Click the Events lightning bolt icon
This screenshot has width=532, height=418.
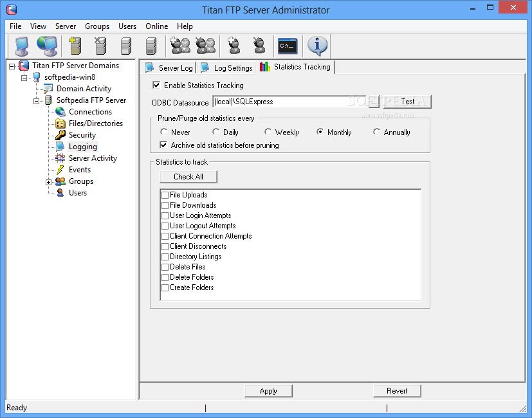tap(60, 169)
